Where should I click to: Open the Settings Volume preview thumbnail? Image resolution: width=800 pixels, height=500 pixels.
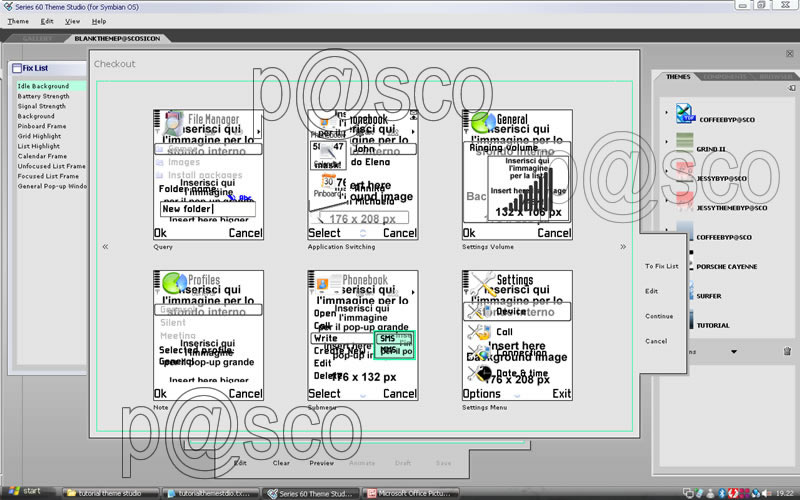click(x=517, y=174)
